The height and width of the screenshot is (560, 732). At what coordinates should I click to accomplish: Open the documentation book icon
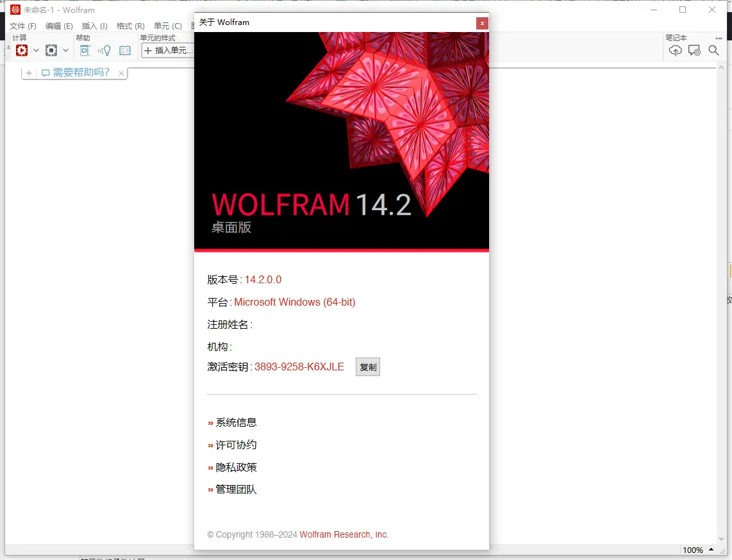(124, 51)
